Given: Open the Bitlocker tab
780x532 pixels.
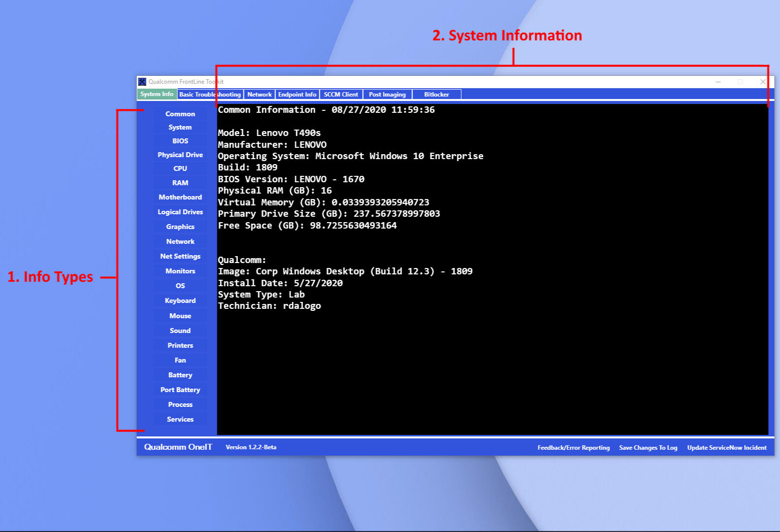Looking at the screenshot, I should 436,95.
